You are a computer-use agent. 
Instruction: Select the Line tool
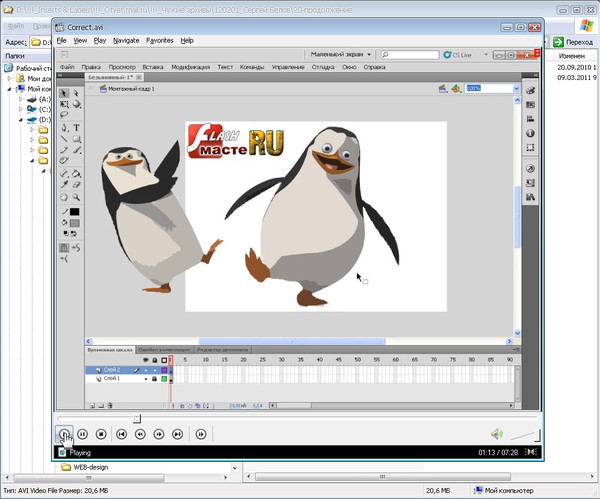pyautogui.click(x=64, y=139)
